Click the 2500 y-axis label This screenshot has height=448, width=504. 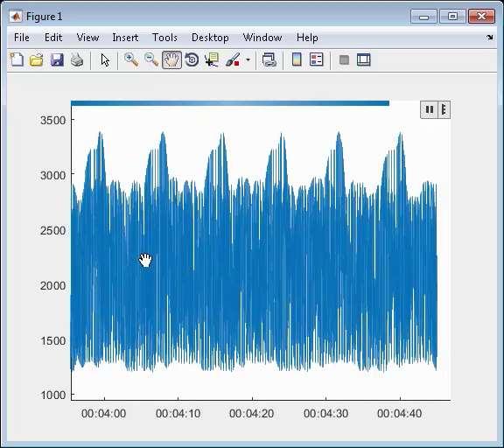[x=52, y=231]
